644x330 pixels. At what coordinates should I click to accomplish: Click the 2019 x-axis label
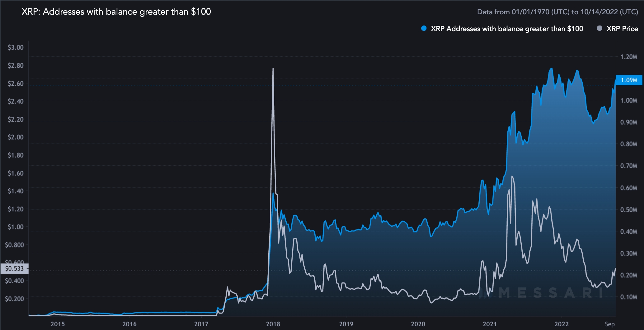pos(346,324)
